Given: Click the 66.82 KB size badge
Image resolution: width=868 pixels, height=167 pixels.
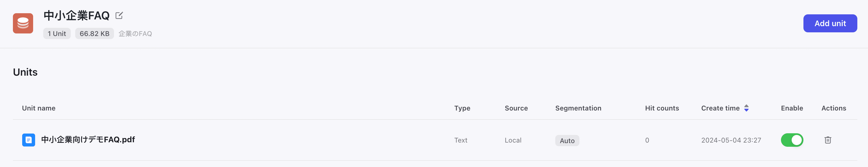Looking at the screenshot, I should point(94,34).
